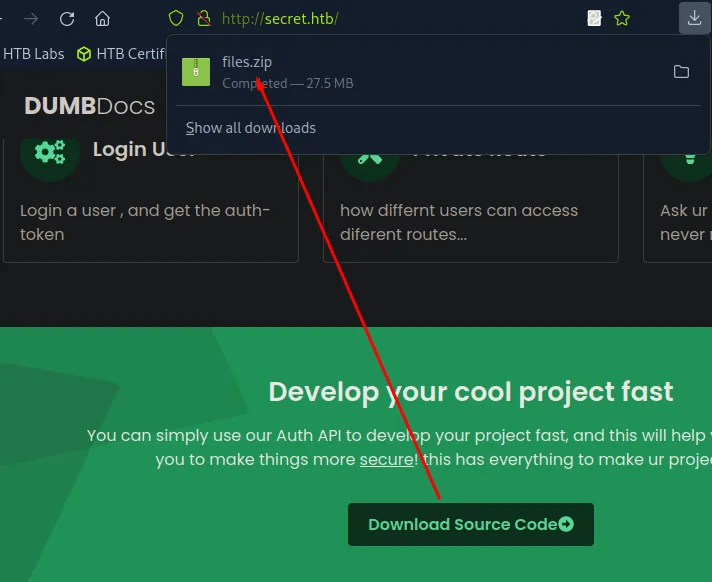Screen dimensions: 712x582
Task: Click the underlined secure link
Action: [x=385, y=460]
